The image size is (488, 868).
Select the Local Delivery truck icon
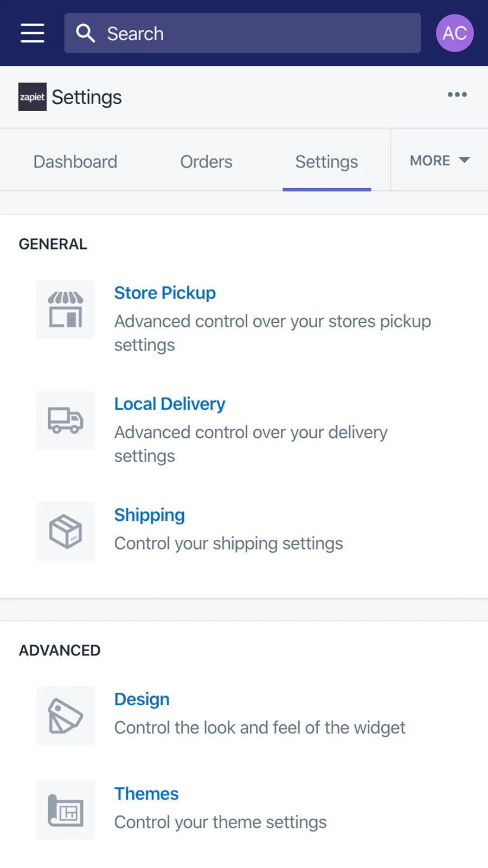[x=65, y=420]
